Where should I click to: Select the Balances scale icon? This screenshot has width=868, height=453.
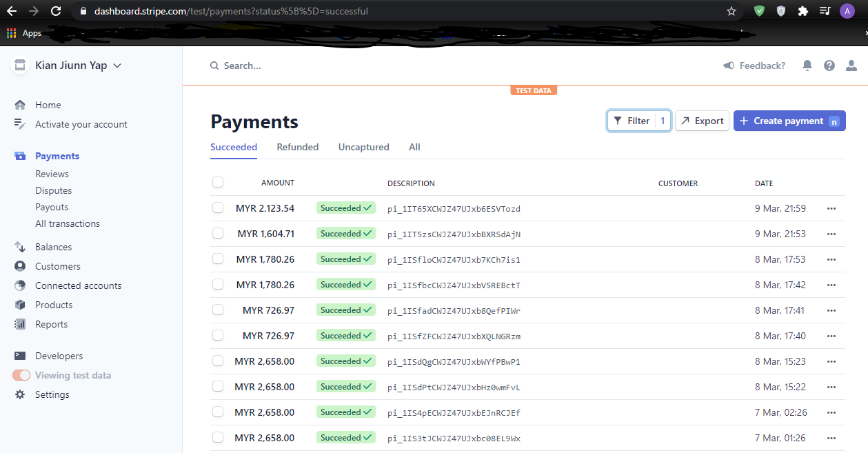20,246
